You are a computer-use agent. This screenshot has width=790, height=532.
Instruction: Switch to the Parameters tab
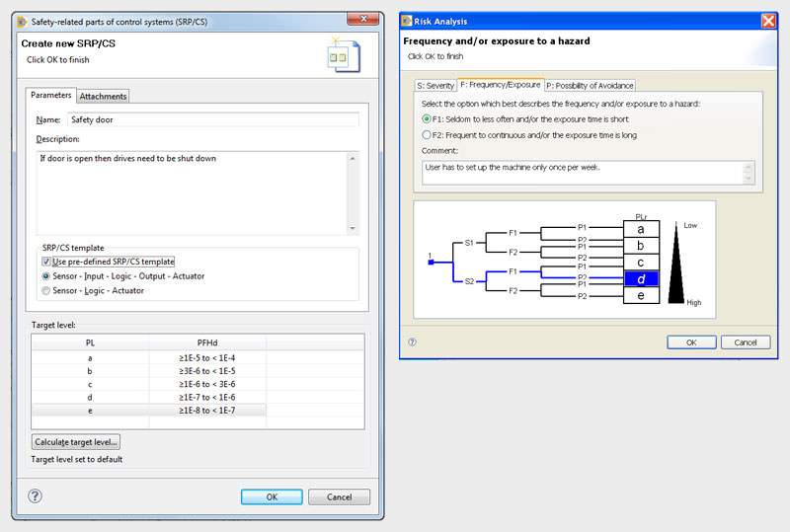click(x=51, y=95)
